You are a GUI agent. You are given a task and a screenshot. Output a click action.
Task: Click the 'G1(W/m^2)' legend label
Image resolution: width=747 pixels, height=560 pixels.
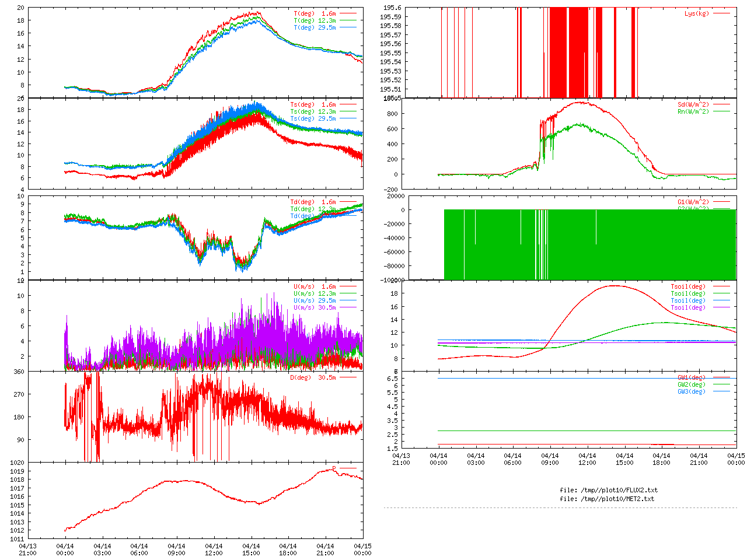click(x=693, y=202)
